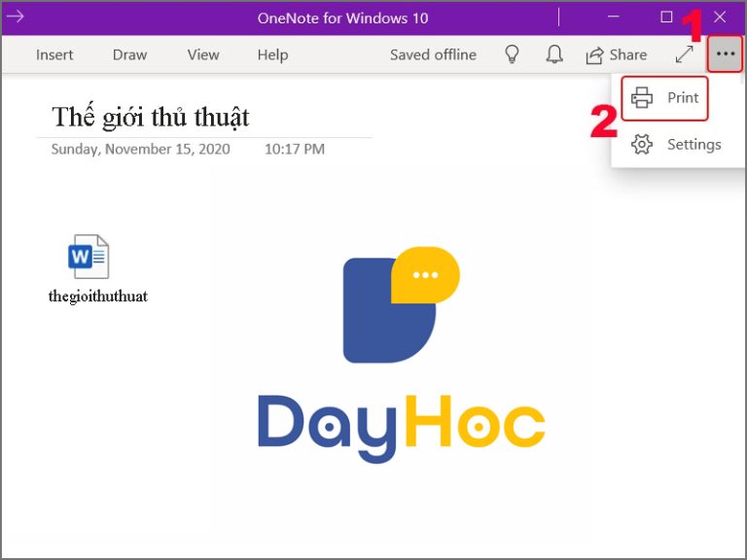Open the notifications bell
Image resolution: width=747 pixels, height=560 pixels.
(x=554, y=54)
